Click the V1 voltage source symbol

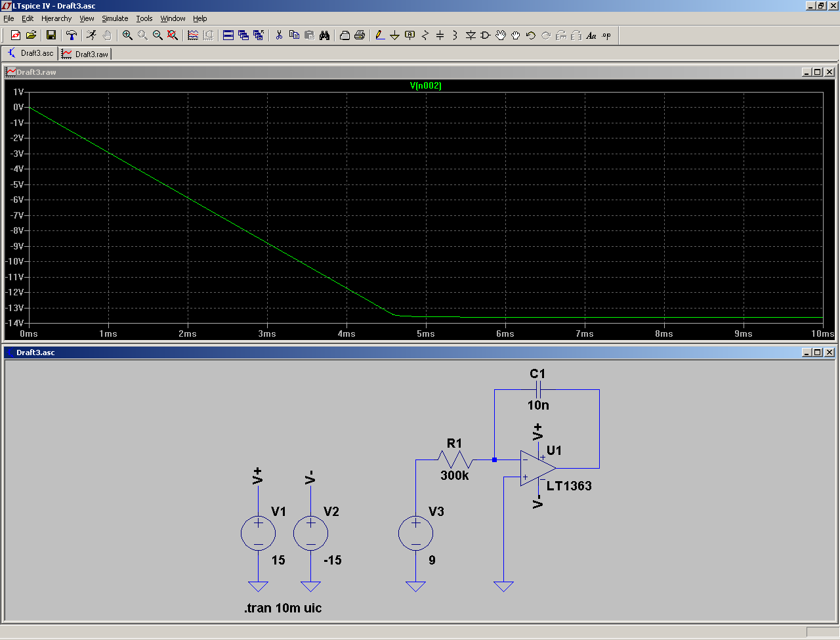[x=259, y=532]
